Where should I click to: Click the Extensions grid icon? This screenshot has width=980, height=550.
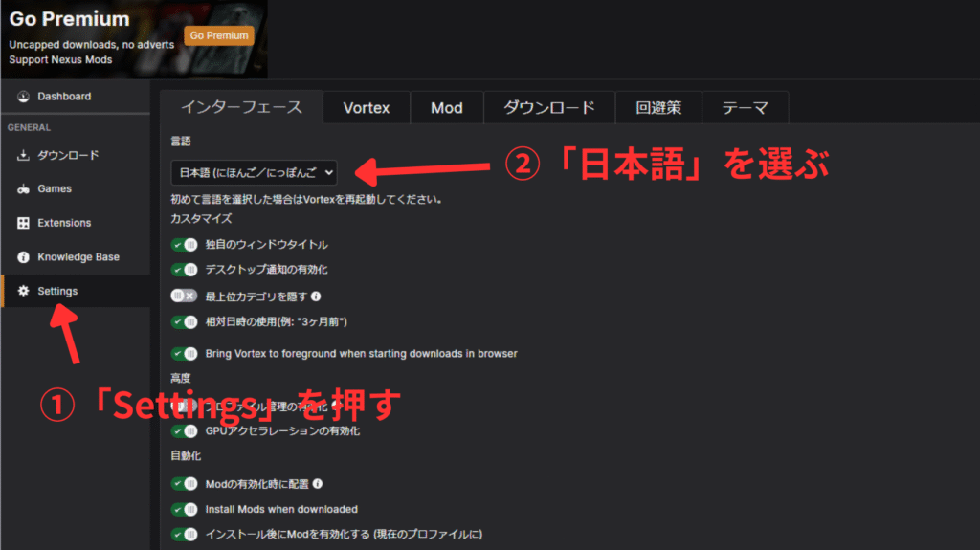point(23,223)
